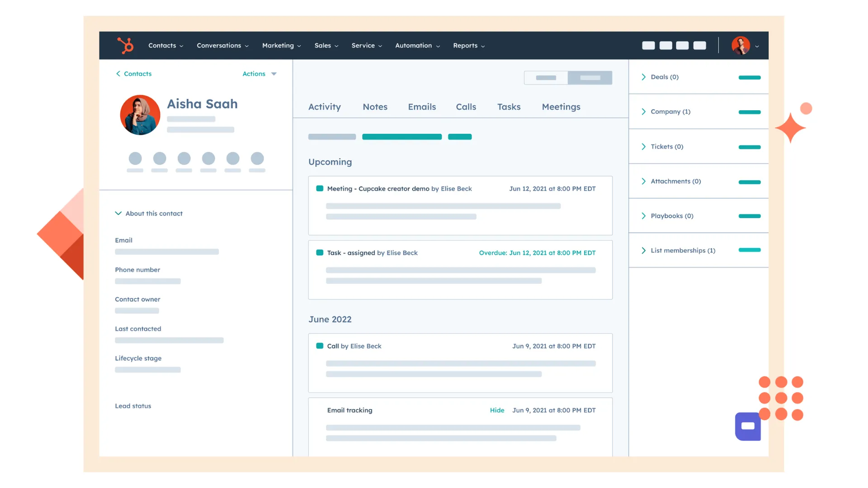This screenshot has width=868, height=488.
Task: Expand the Deals (0) section
Action: (644, 77)
